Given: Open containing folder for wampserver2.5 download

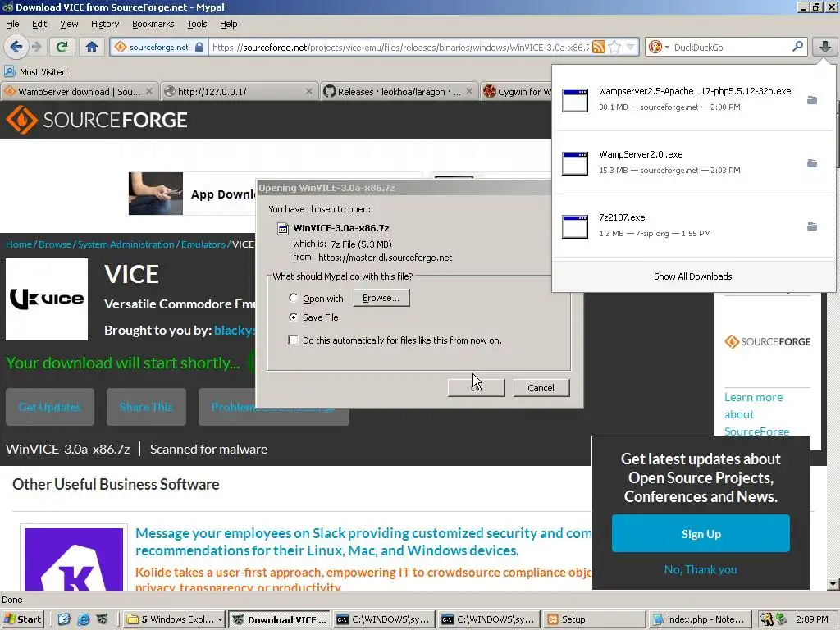Looking at the screenshot, I should pos(812,100).
